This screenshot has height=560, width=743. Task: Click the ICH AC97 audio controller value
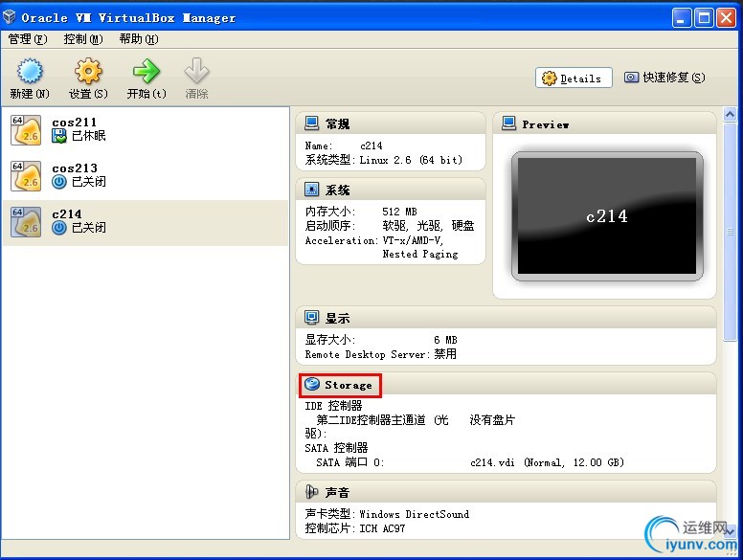tap(382, 528)
